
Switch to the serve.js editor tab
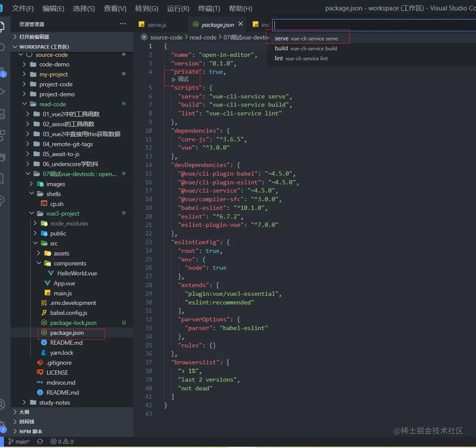click(158, 25)
